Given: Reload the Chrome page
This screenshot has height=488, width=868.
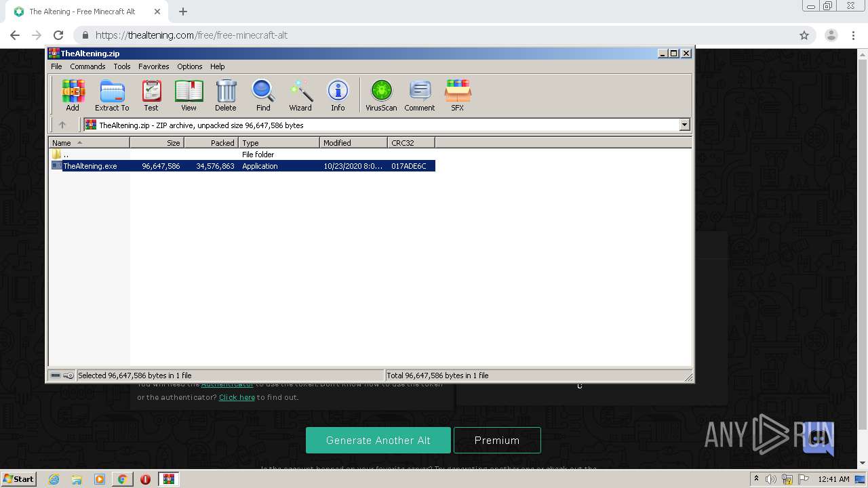Looking at the screenshot, I should 58,35.
